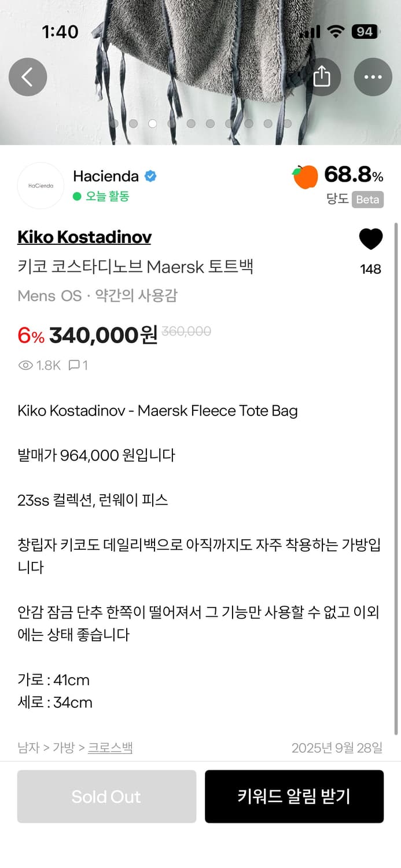Open the Hacienda seller profile picture

click(x=41, y=185)
